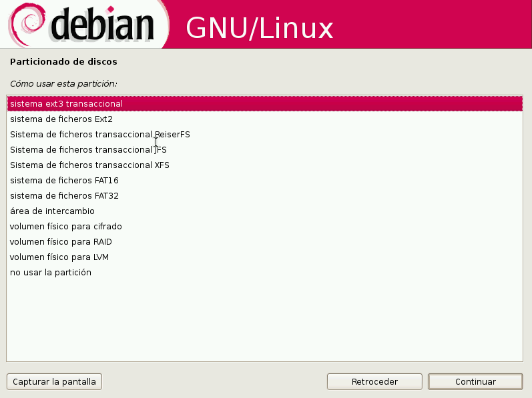
Task: Select 'sistema ext3 transaccional' option
Action: (264, 103)
